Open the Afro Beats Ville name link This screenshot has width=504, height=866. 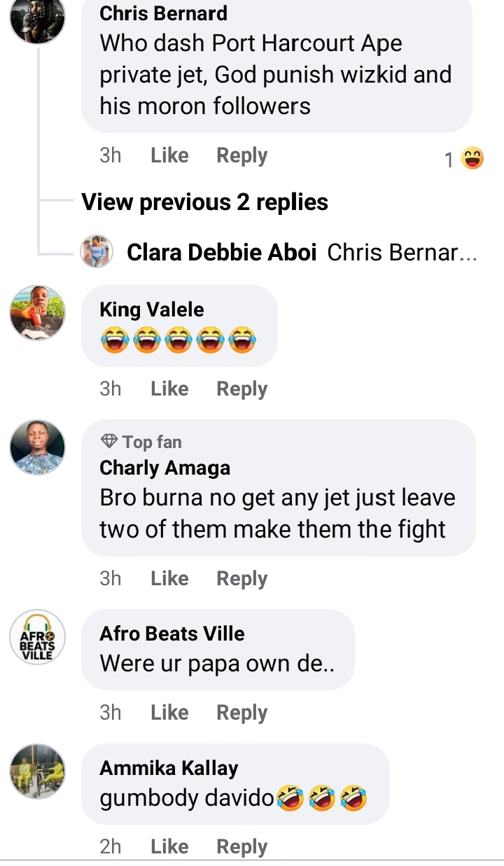point(172,634)
